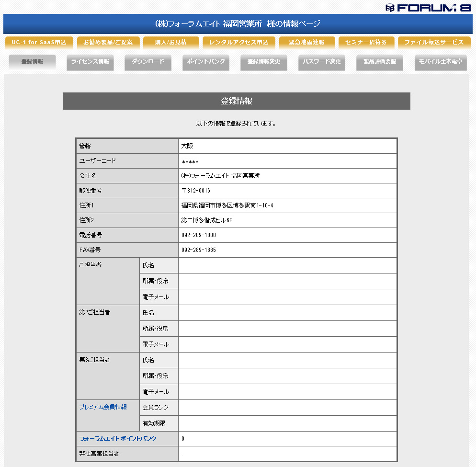Open セミナー招待券 page
The width and height of the screenshot is (476, 467).
[366, 43]
